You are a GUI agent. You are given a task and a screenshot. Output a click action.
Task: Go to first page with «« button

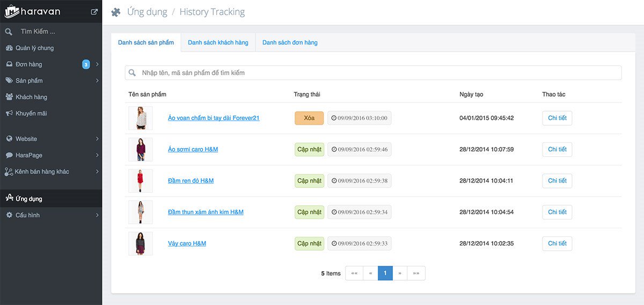pos(354,273)
